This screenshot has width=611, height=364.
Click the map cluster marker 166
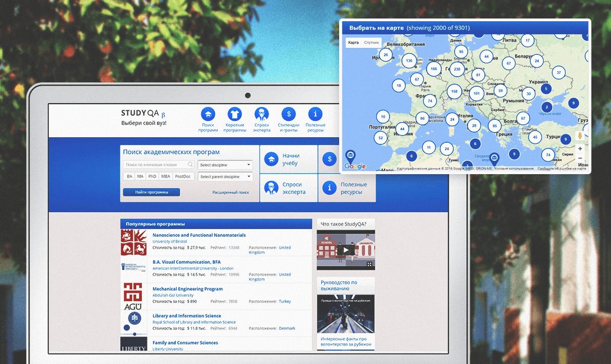(434, 69)
